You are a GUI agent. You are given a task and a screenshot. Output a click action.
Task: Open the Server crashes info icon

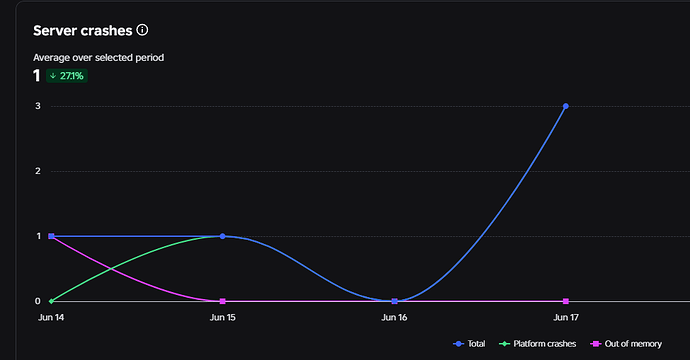click(142, 30)
